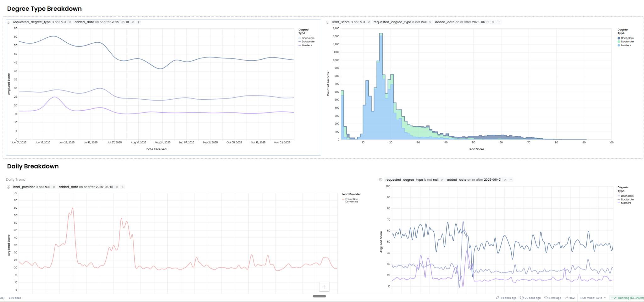Remove lead_score filter in histogram chart

coord(369,22)
